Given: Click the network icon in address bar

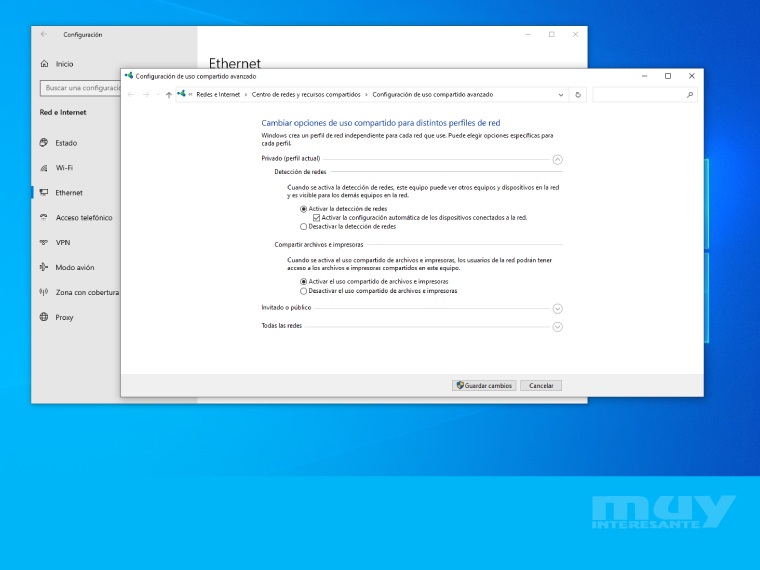Looking at the screenshot, I should [x=182, y=94].
